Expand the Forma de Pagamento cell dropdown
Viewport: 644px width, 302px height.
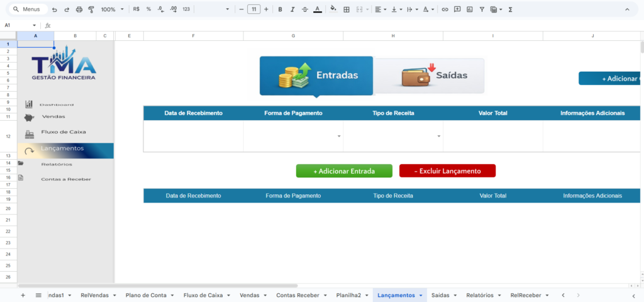pyautogui.click(x=339, y=137)
